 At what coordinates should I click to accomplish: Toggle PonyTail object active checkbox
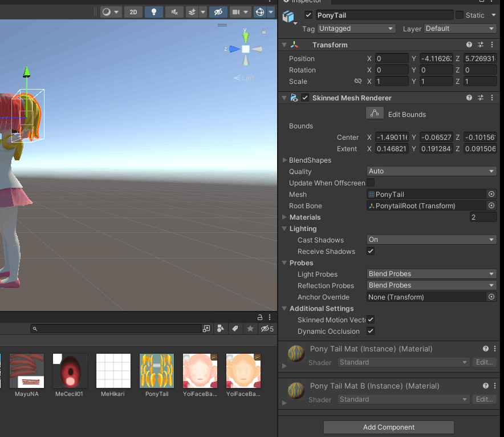pos(308,15)
